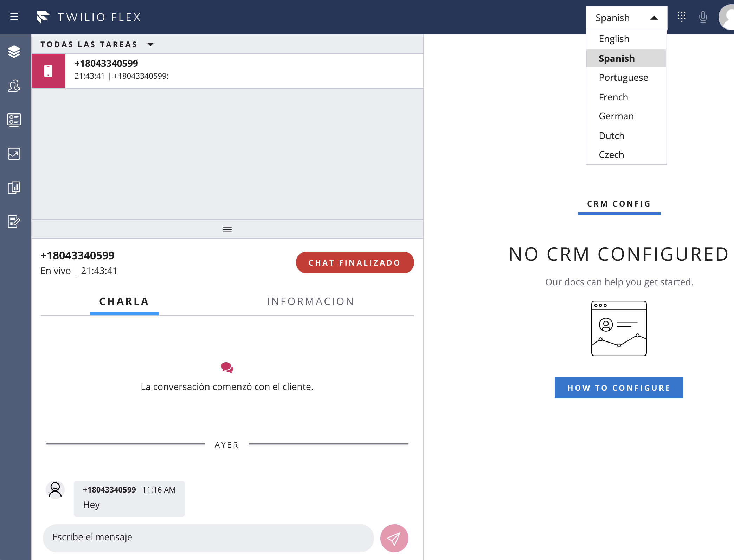Open the Dashboards bar-chart icon
Image resolution: width=734 pixels, height=560 pixels.
coord(14,188)
